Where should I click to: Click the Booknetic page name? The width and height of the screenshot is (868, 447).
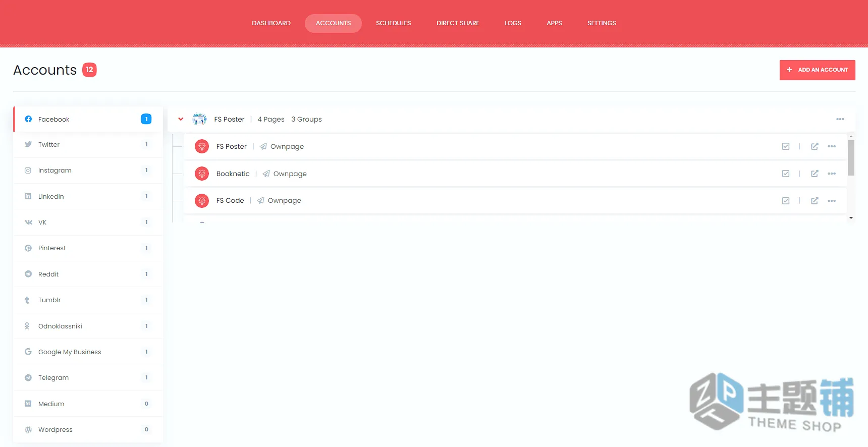233,174
